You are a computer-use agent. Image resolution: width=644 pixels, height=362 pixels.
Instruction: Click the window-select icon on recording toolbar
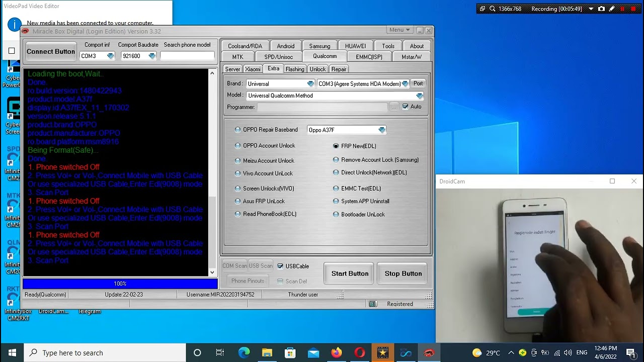482,9
